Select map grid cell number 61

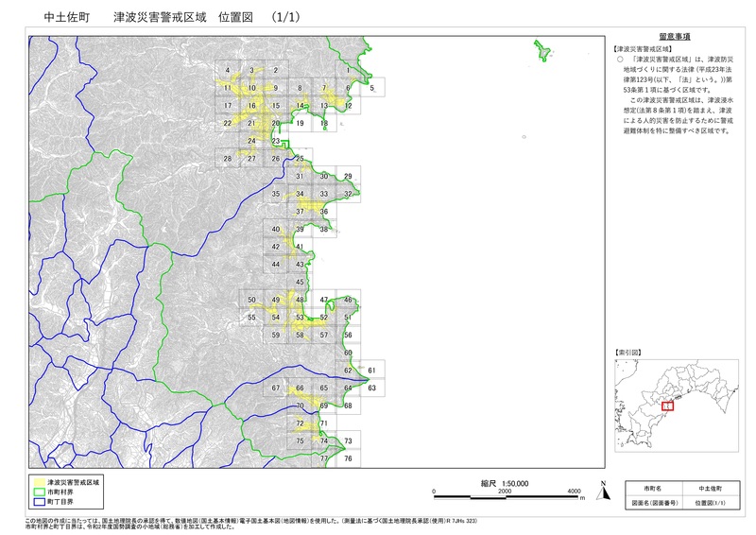click(x=372, y=370)
